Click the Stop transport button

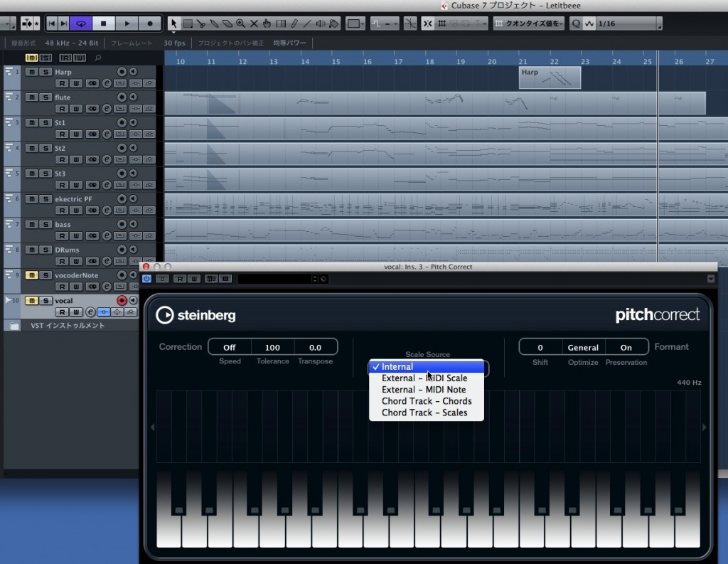[x=104, y=23]
